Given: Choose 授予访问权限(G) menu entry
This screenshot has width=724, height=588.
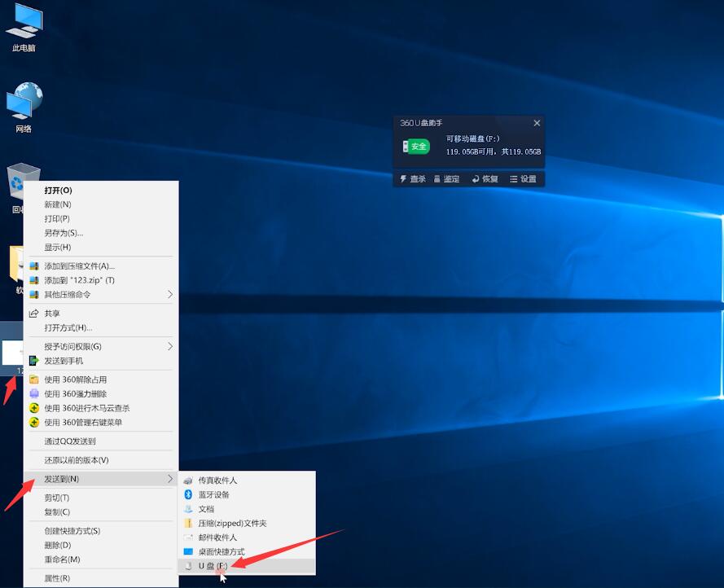Looking at the screenshot, I should (101, 346).
